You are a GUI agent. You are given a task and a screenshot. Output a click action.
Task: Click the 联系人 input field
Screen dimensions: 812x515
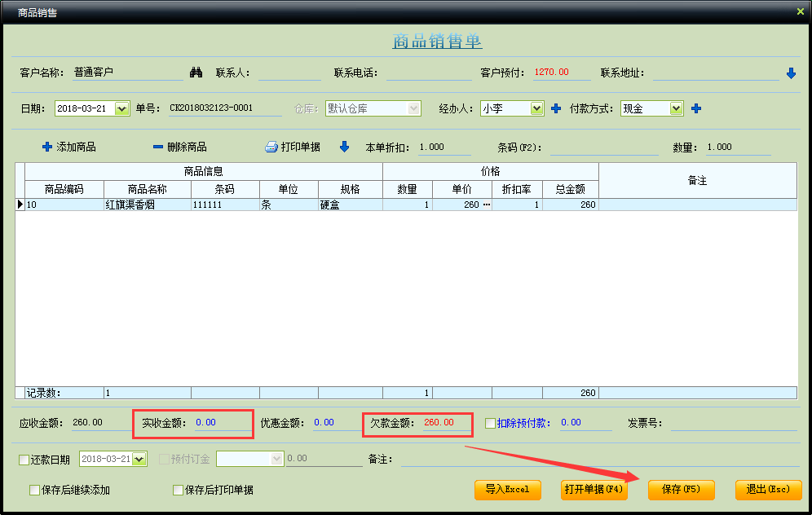pos(289,73)
